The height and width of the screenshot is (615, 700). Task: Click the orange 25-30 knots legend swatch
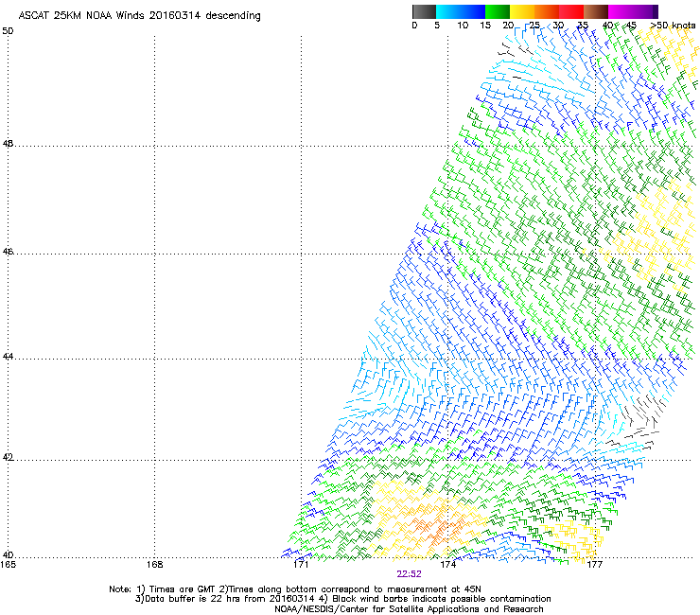pos(547,11)
